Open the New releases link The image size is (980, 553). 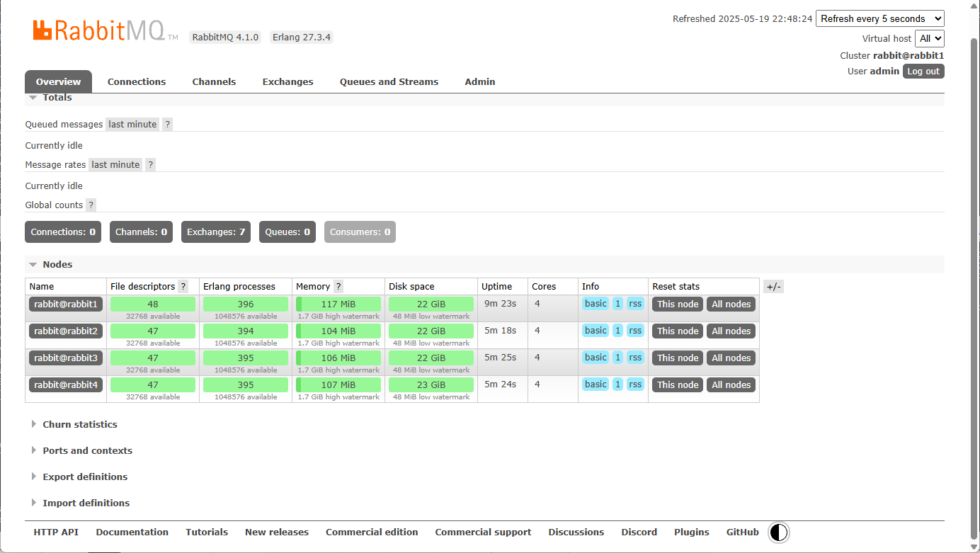tap(277, 532)
